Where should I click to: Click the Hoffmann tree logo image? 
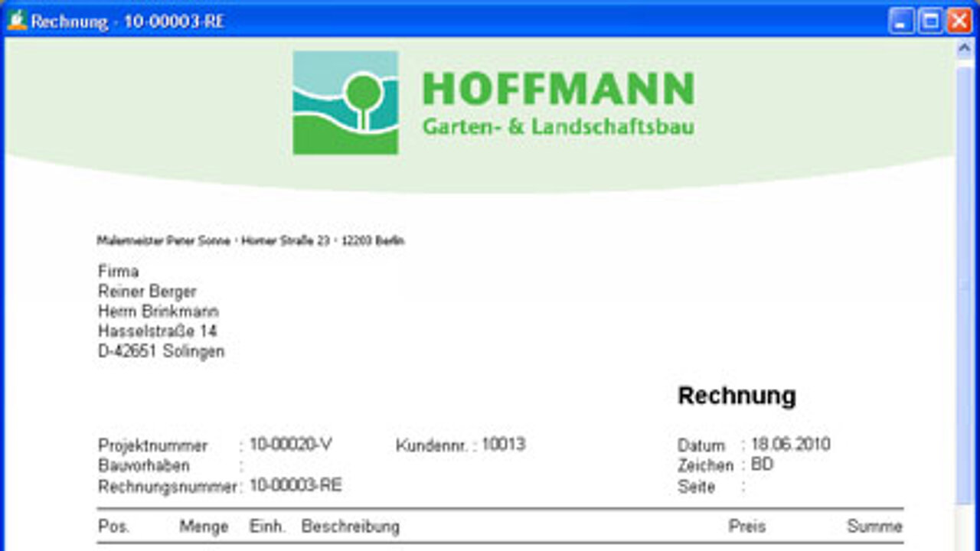(x=345, y=103)
